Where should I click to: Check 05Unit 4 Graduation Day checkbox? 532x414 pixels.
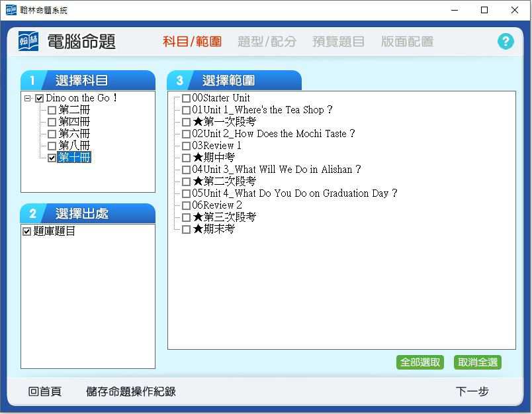pyautogui.click(x=187, y=193)
